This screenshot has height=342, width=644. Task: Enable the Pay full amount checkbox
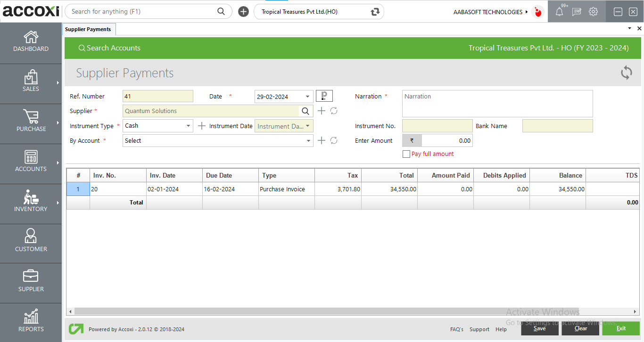click(406, 154)
